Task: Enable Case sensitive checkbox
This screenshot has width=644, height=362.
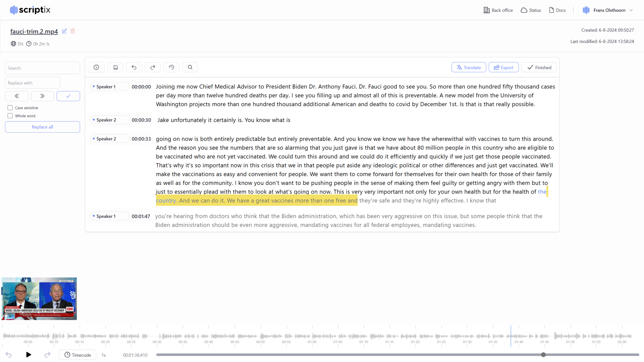Action: tap(10, 108)
